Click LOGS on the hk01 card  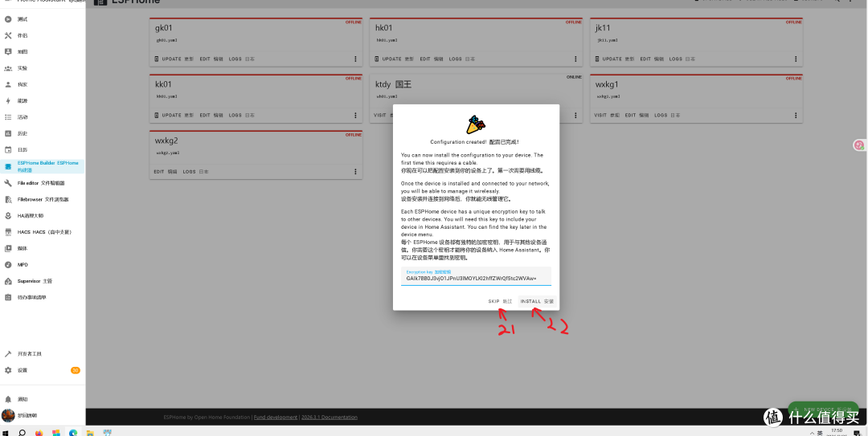[x=461, y=59]
